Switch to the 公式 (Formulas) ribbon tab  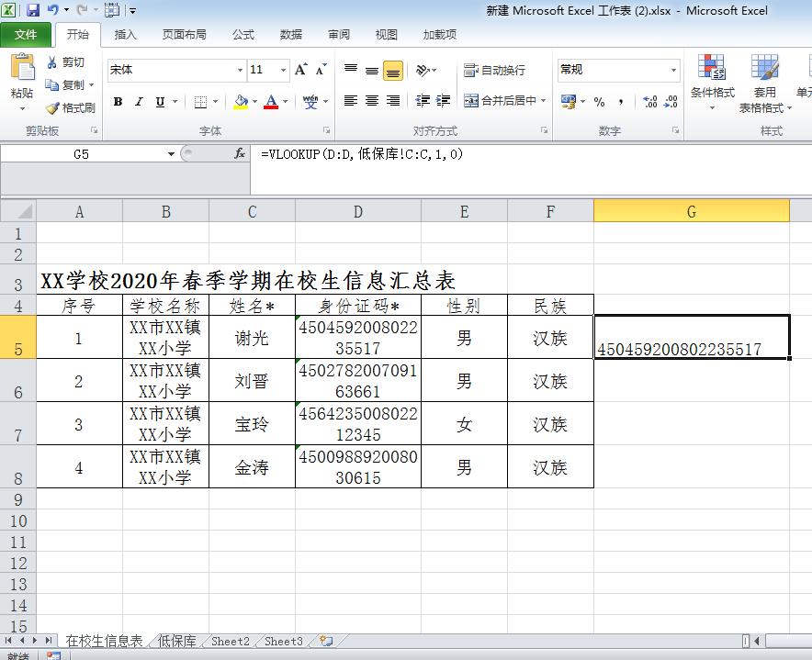coord(243,35)
